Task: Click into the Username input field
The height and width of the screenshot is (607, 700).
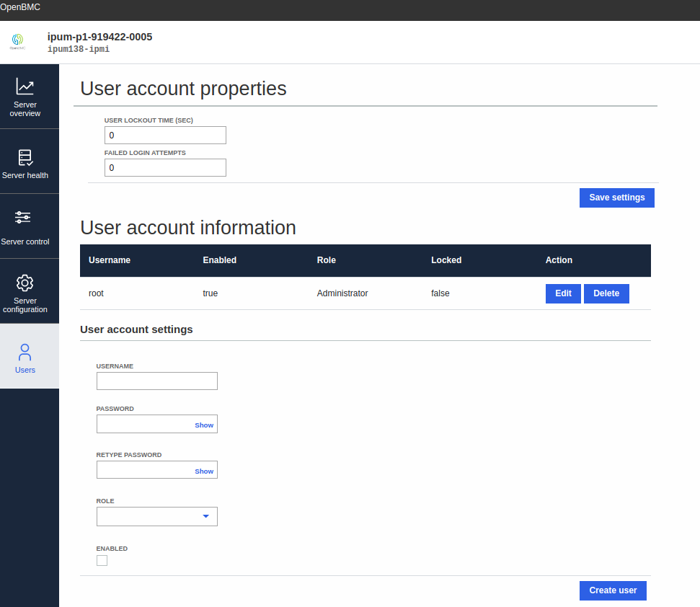Action: coord(156,381)
